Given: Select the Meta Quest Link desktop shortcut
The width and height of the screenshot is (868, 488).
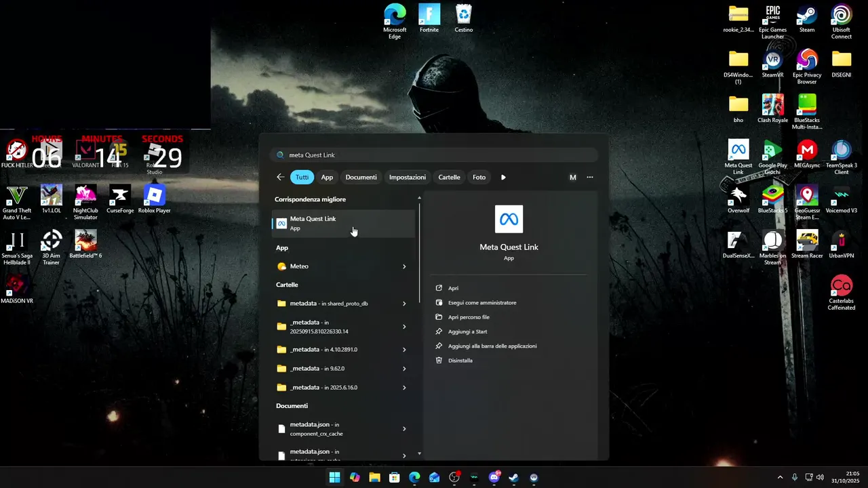Looking at the screenshot, I should (x=738, y=157).
